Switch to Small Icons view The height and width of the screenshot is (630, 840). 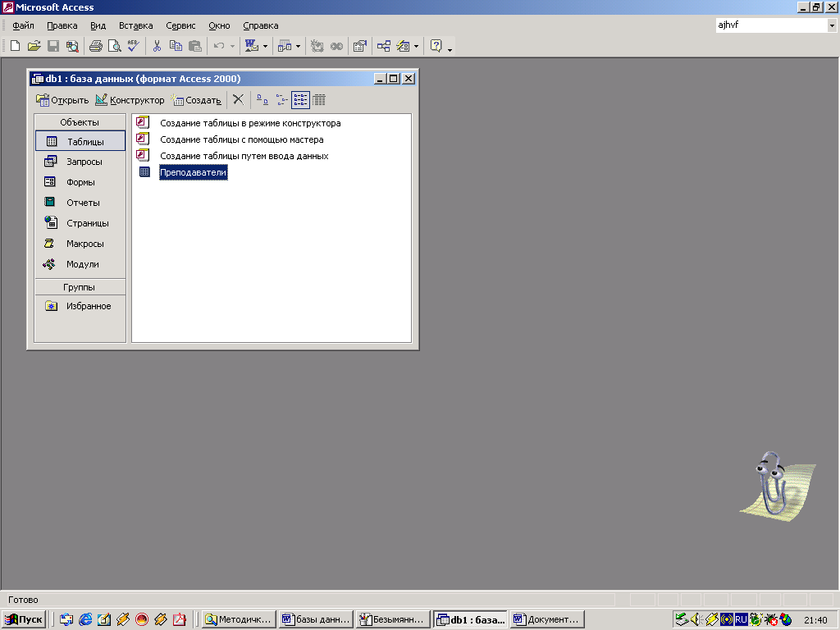pyautogui.click(x=282, y=99)
